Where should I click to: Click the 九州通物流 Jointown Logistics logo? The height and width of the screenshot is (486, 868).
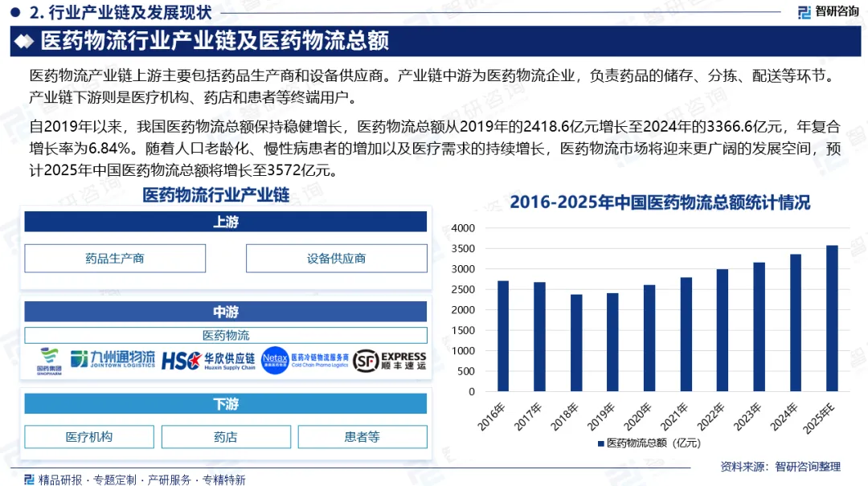113,359
